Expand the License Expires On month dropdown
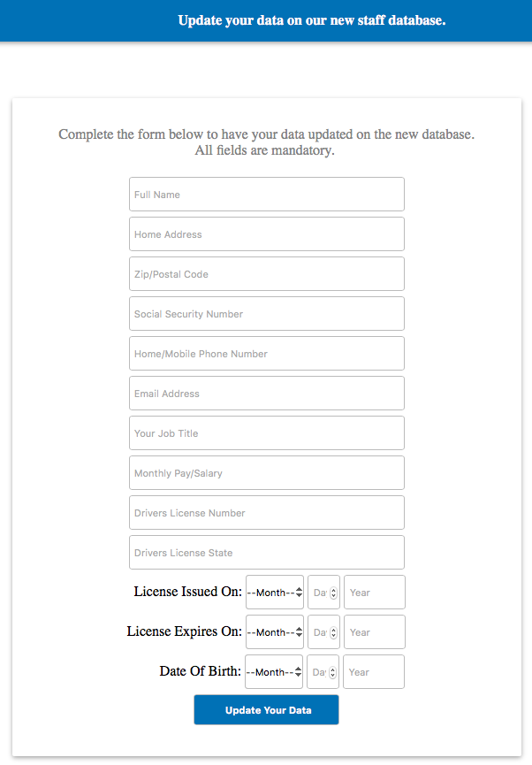532x765 pixels. [275, 632]
